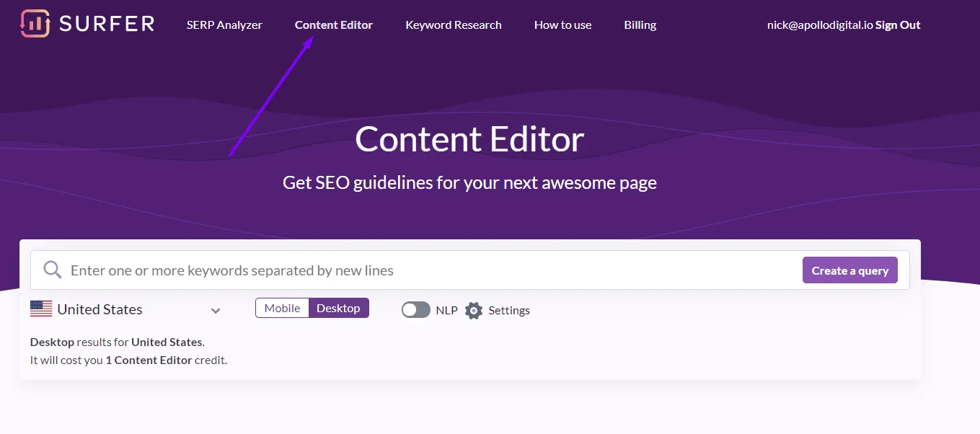Click the nick@apollodigital.io account email
Screen dimensions: 980x434
[x=820, y=25]
